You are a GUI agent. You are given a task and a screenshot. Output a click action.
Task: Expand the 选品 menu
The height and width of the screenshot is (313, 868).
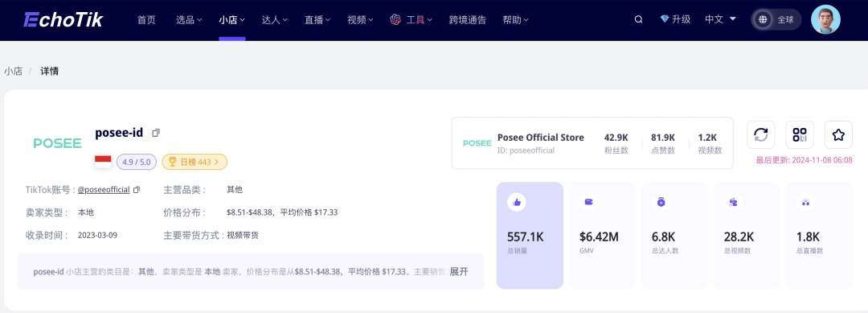coord(189,20)
